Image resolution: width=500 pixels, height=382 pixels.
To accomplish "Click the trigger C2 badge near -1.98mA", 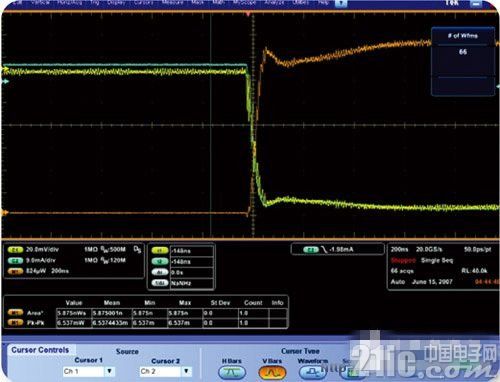I will pos(311,250).
